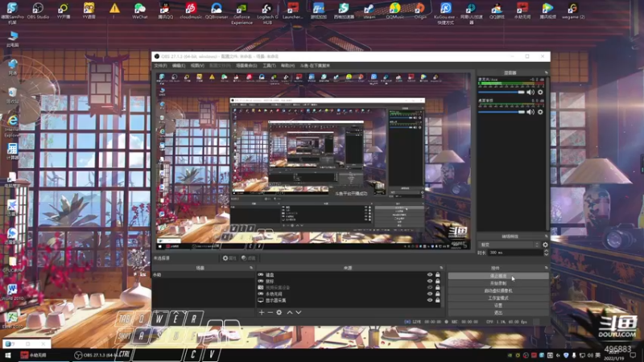Open OBS 设置 button
Viewport: 644px width, 362px height.
pos(498,306)
